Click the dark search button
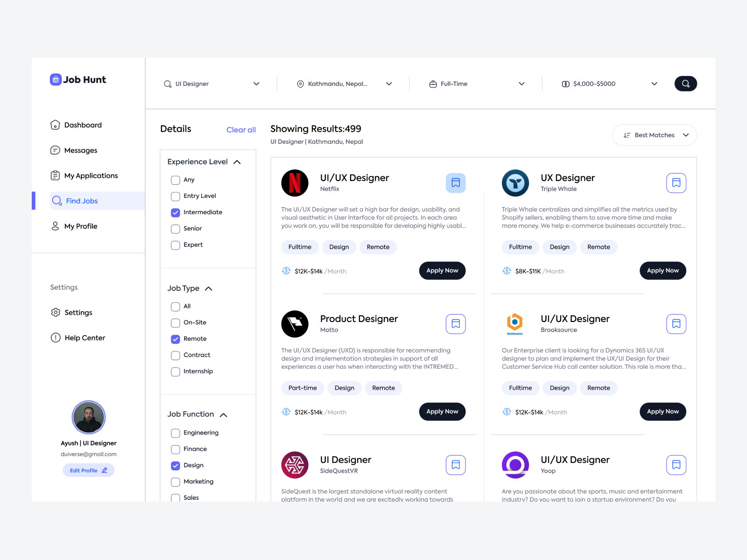Screen dimensions: 747x560 pyautogui.click(x=685, y=84)
